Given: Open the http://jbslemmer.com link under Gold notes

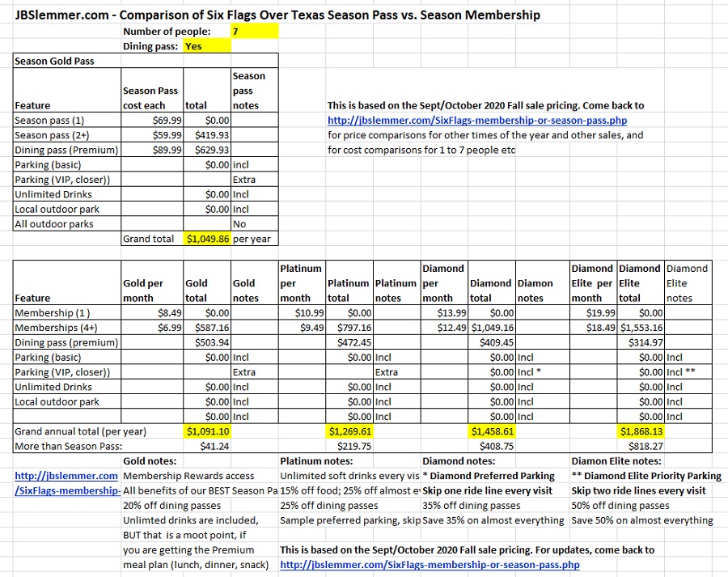Looking at the screenshot, I should point(66,476).
